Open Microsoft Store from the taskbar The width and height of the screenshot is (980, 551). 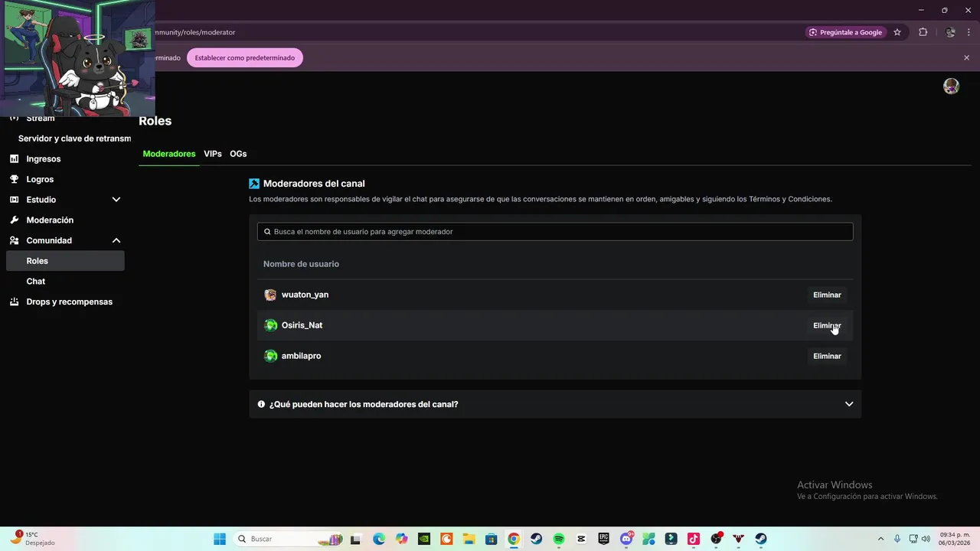pyautogui.click(x=491, y=539)
